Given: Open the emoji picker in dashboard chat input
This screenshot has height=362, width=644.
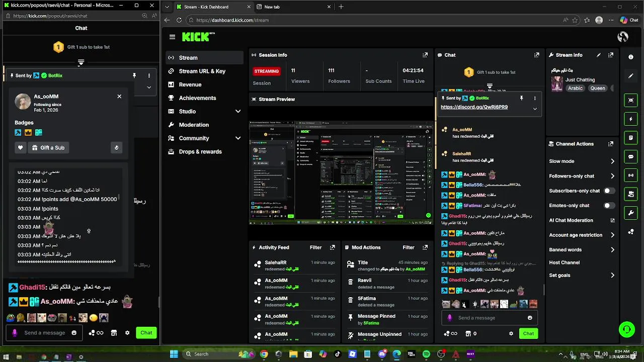Looking at the screenshot, I should 530,318.
